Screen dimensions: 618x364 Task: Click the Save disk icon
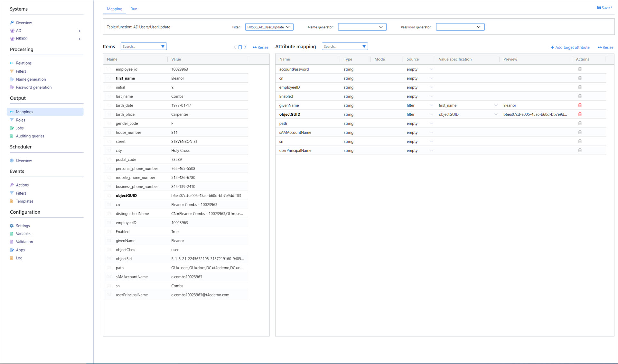pyautogui.click(x=599, y=8)
